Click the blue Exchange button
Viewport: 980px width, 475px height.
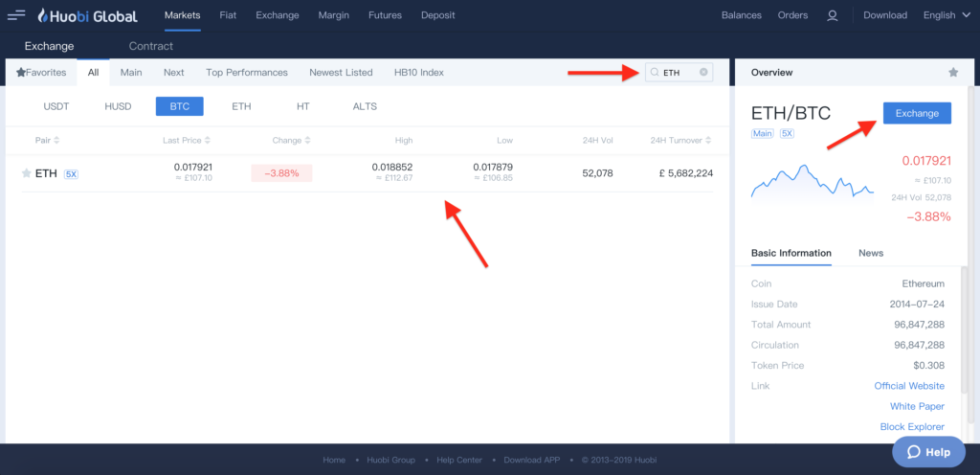[917, 113]
